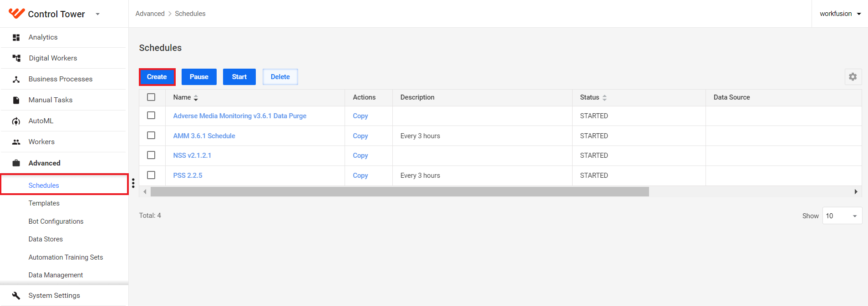The image size is (868, 306).
Task: Click Copy for PSS 2.2.5 row
Action: tap(360, 176)
